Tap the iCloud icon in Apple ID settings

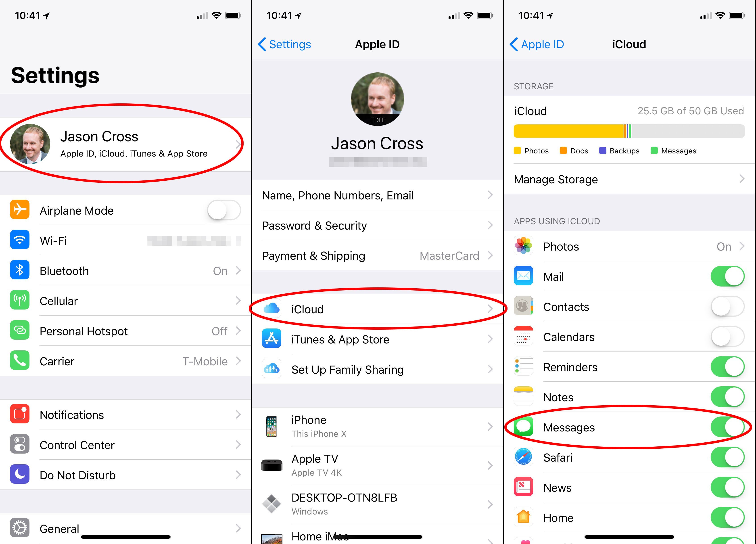[271, 308]
